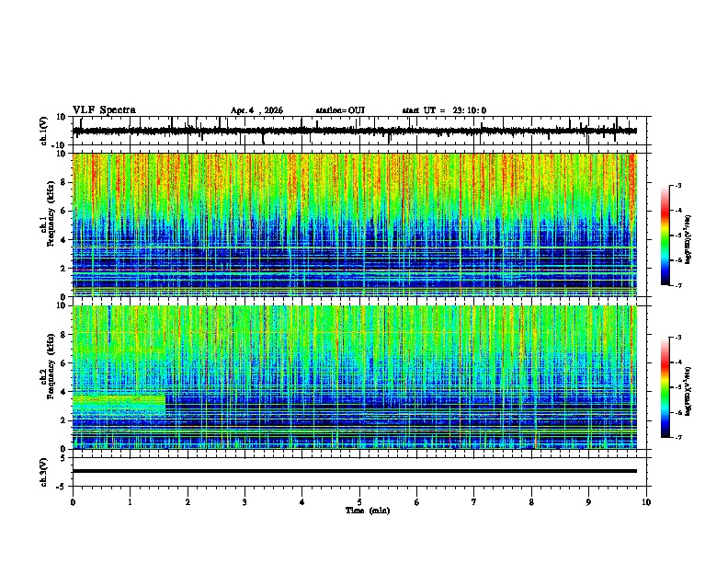The height and width of the screenshot is (563, 728).
Task: Click the "2" kHz tick on the ch.2 spectrogram
Action: [x=63, y=420]
